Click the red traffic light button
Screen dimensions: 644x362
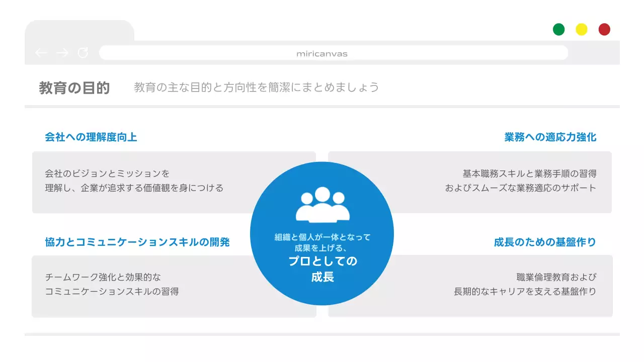pos(604,29)
